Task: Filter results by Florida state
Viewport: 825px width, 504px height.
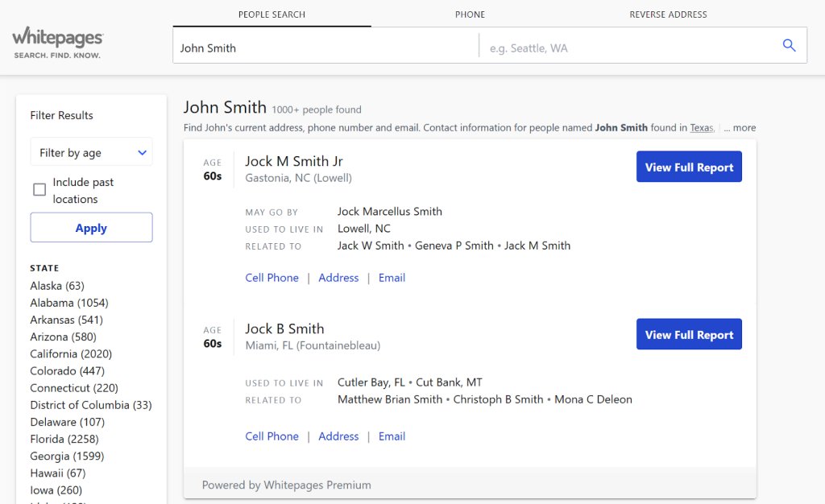Action: (x=64, y=439)
